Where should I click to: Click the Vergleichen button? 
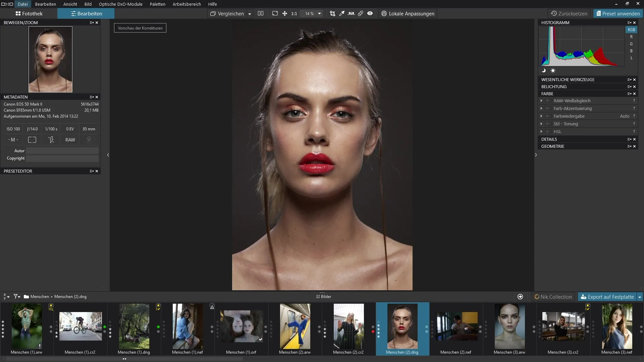point(227,14)
